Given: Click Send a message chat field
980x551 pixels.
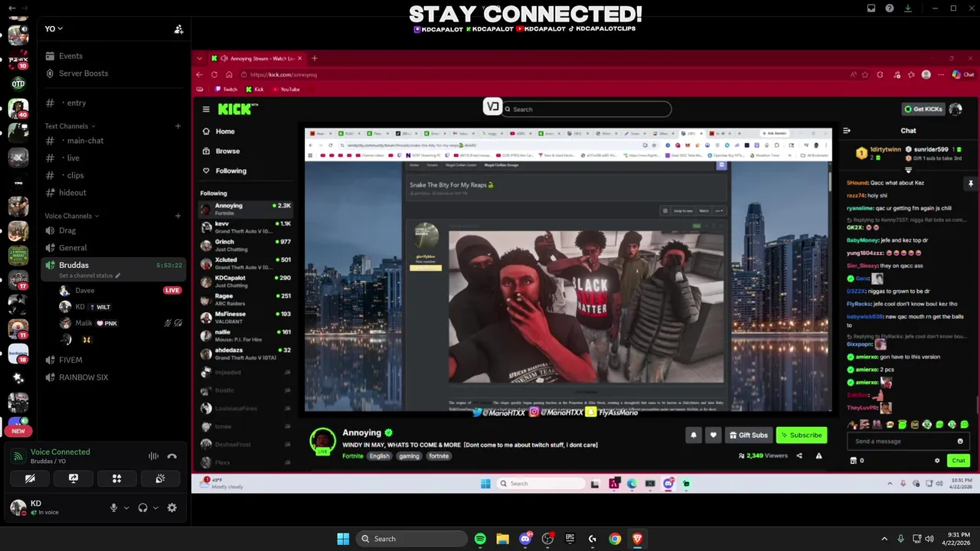Looking at the screenshot, I should [x=907, y=442].
